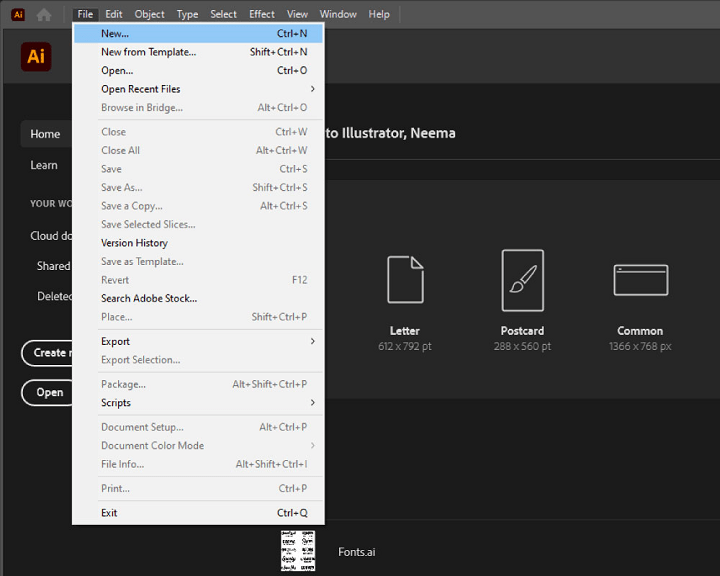This screenshot has width=720, height=576.
Task: Choose Exit from the File menu
Action: (198, 513)
